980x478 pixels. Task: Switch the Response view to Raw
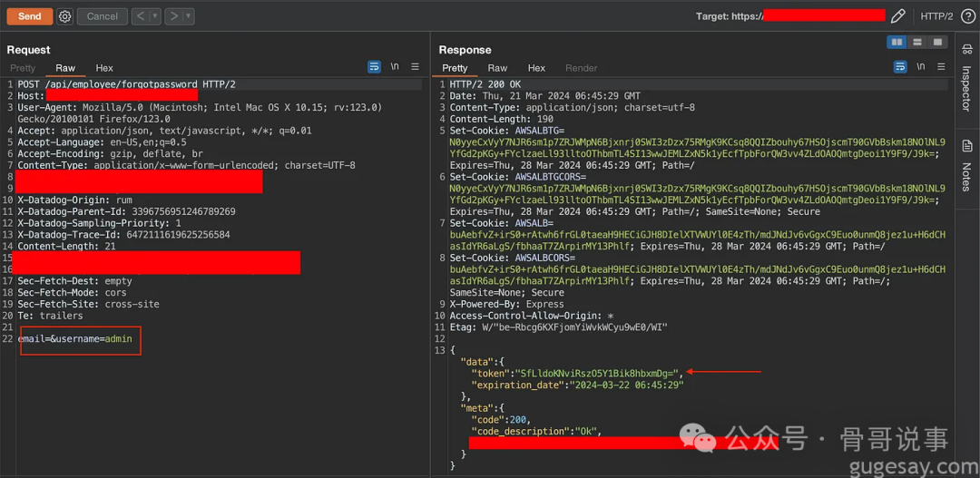click(x=497, y=68)
